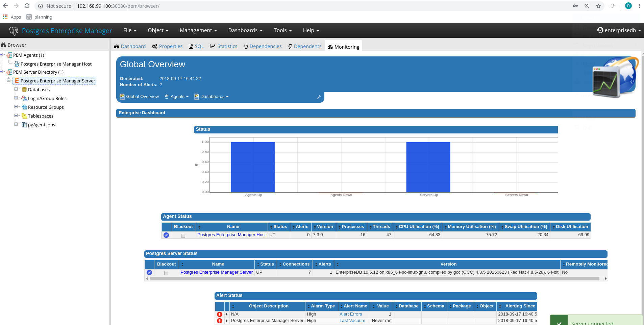Switch to the Statistics tab

tap(224, 46)
